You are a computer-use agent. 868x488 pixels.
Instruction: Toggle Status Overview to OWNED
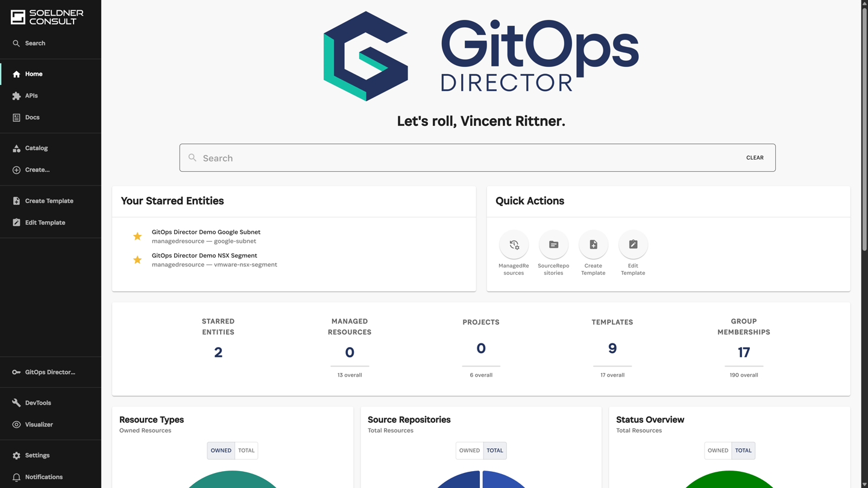[x=718, y=451]
